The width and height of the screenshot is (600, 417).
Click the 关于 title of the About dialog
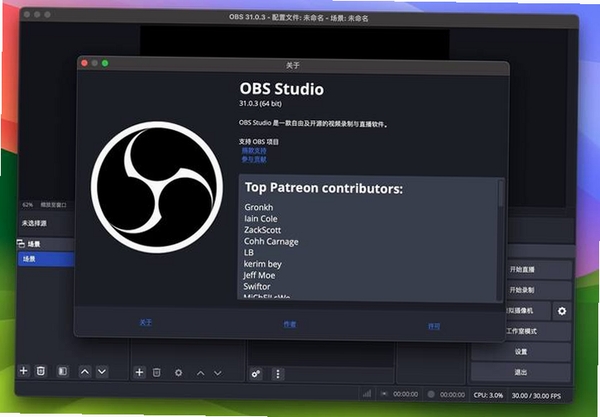[x=293, y=65]
